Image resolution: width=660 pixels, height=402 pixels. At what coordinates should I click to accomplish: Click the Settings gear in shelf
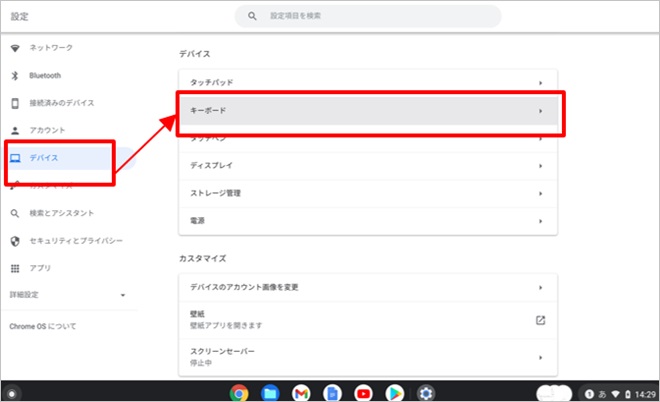tap(426, 393)
